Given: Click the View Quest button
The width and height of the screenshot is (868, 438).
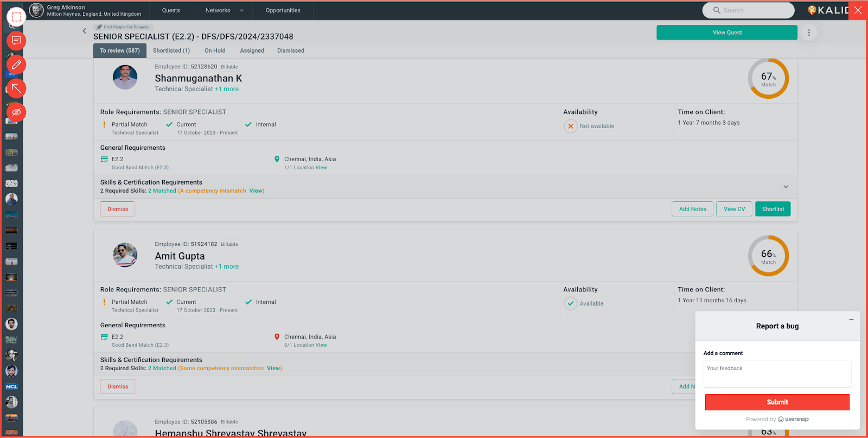Looking at the screenshot, I should pos(726,33).
